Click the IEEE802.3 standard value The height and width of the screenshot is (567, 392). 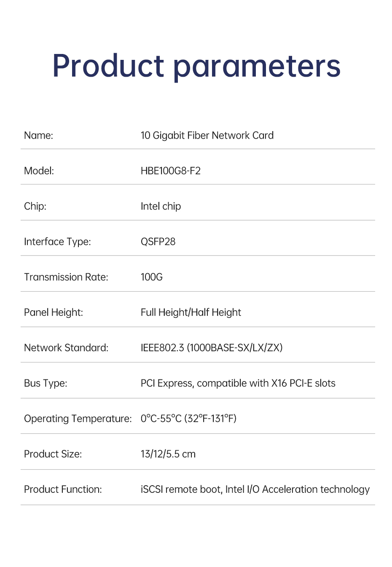coord(212,348)
